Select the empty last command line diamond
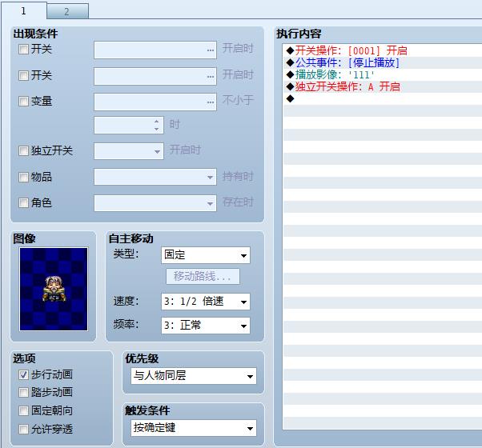The image size is (482, 448). 290,98
